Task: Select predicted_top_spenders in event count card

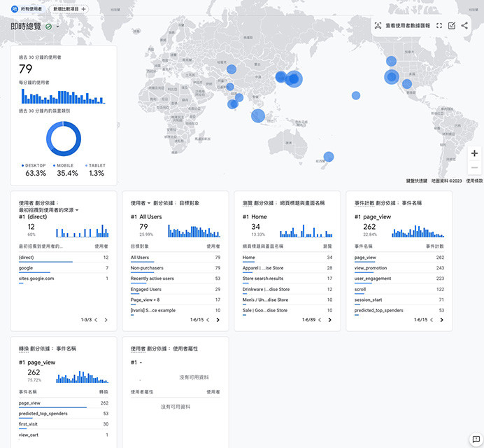Action: coord(399,311)
